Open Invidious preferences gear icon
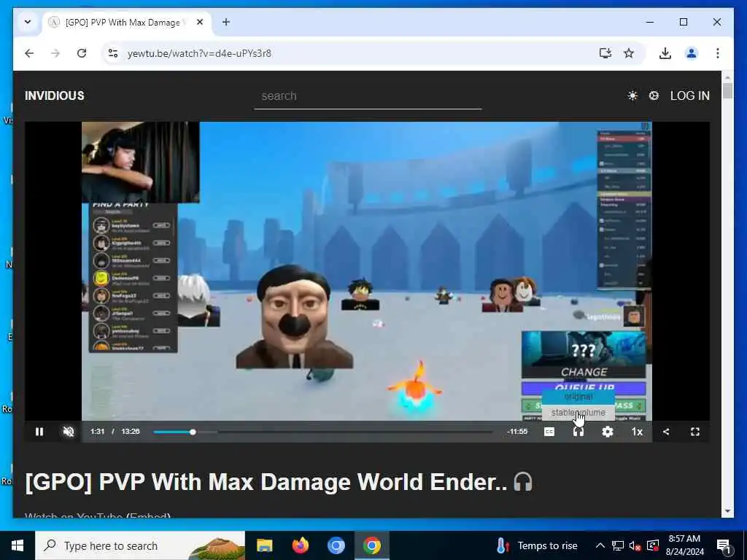 click(x=654, y=96)
